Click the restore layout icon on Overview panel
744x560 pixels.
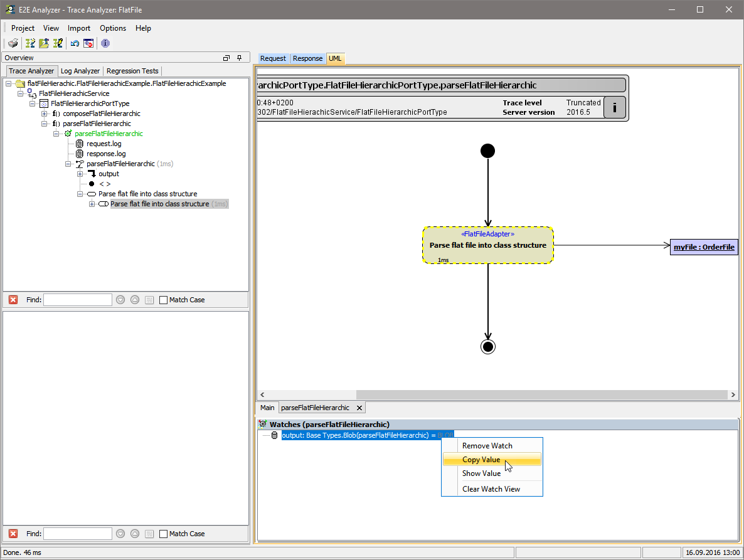pos(226,57)
